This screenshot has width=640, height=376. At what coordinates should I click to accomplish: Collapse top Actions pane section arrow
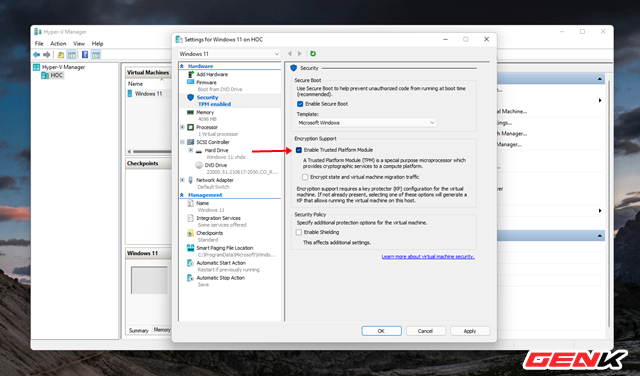pyautogui.click(x=600, y=79)
